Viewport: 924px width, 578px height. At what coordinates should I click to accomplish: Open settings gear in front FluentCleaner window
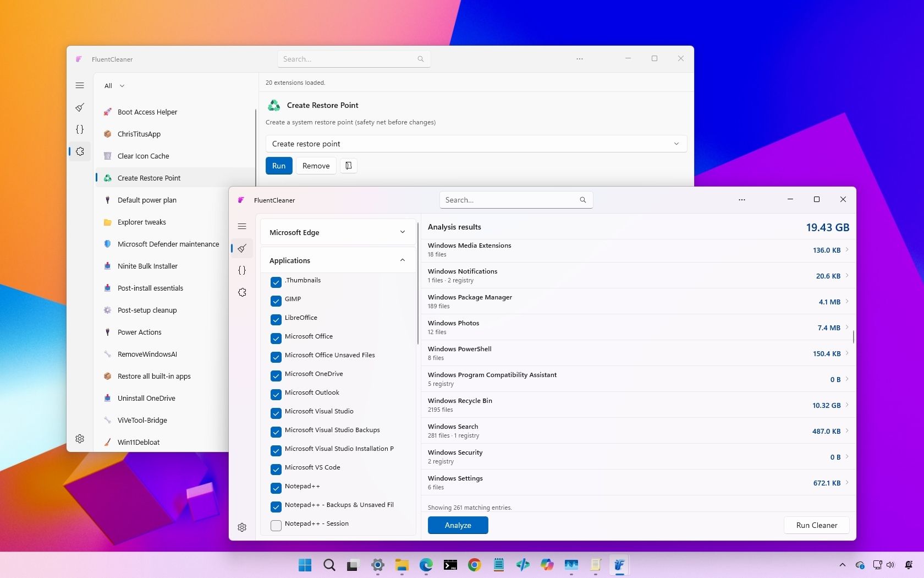242,527
